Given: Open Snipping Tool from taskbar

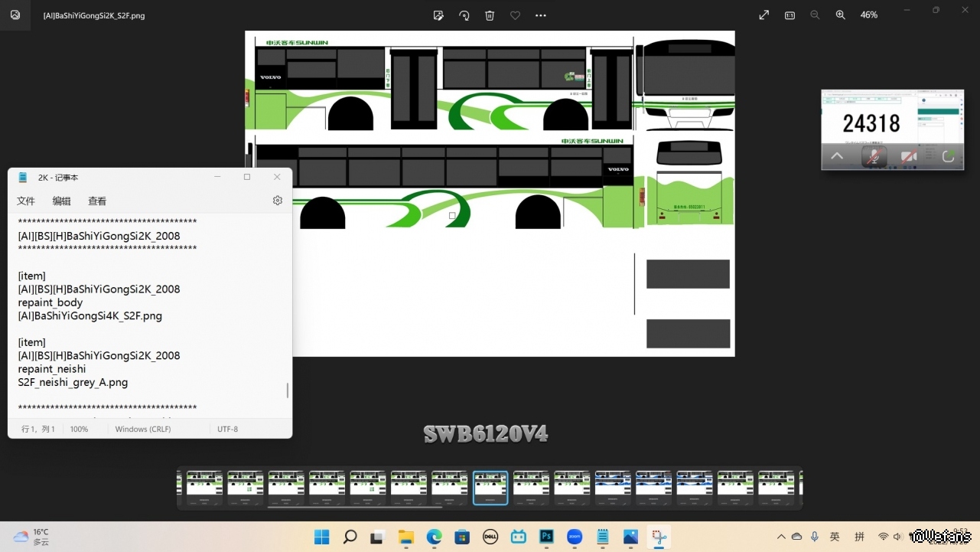Looking at the screenshot, I should click(x=659, y=537).
